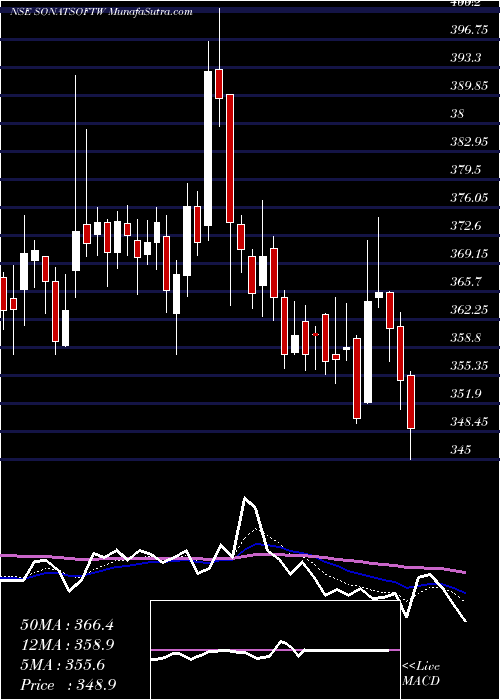The width and height of the screenshot is (500, 700).
Task: Click the 351.9 price axis label
Action: [x=465, y=393]
